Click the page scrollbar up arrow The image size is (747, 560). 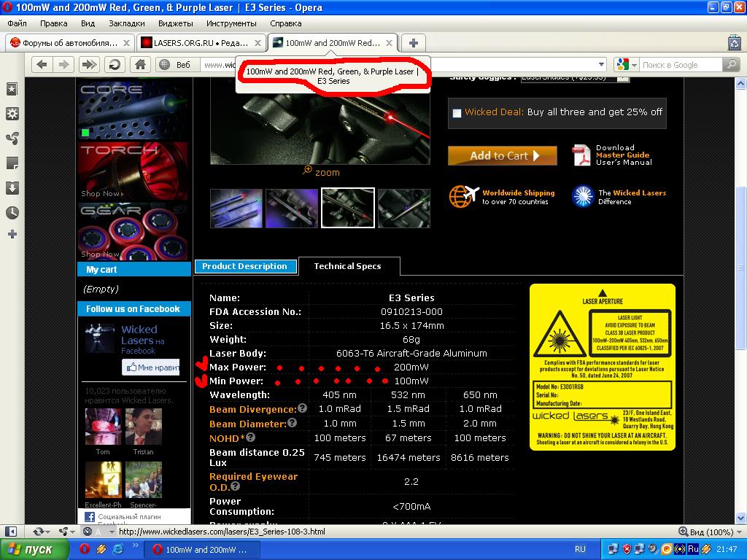point(741,84)
